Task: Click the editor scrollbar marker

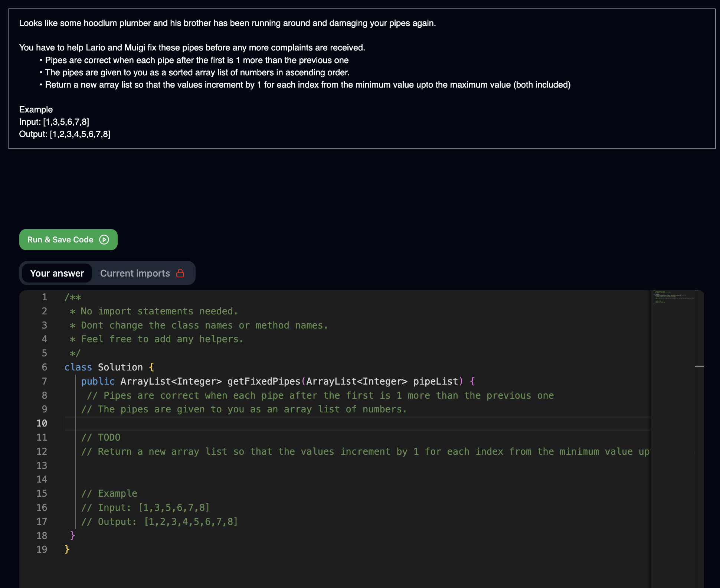Action: (x=699, y=366)
